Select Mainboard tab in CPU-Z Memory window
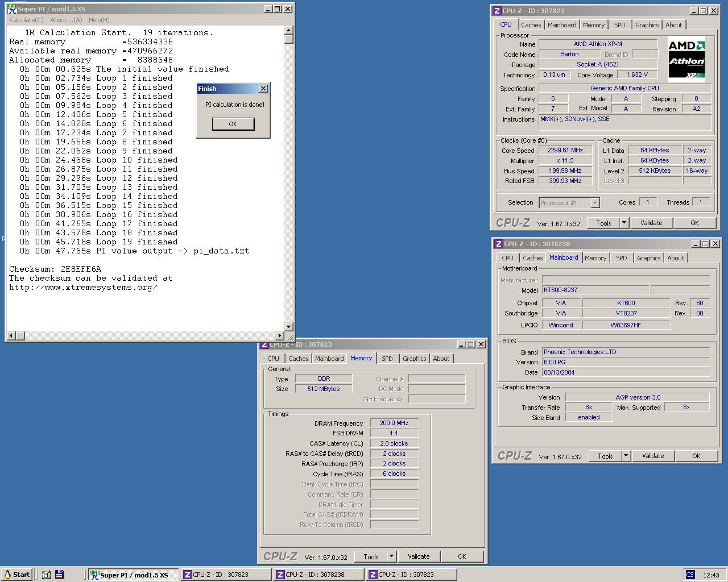728x582 pixels. pos(329,359)
